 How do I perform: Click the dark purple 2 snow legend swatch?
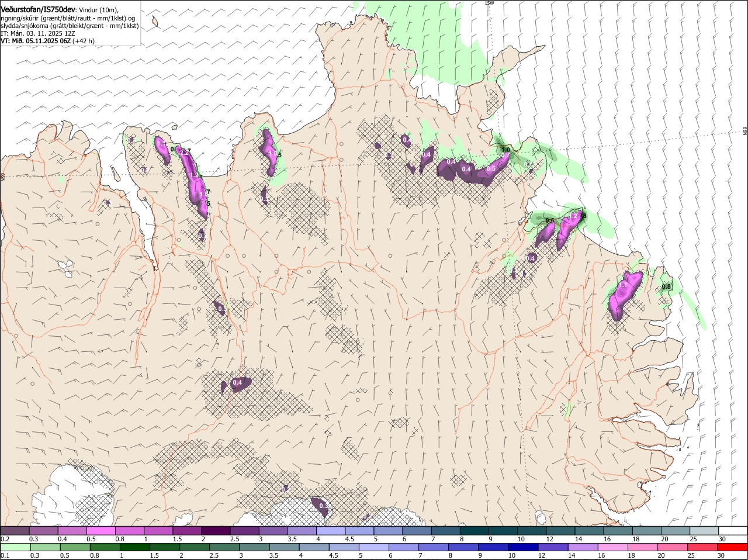click(216, 531)
